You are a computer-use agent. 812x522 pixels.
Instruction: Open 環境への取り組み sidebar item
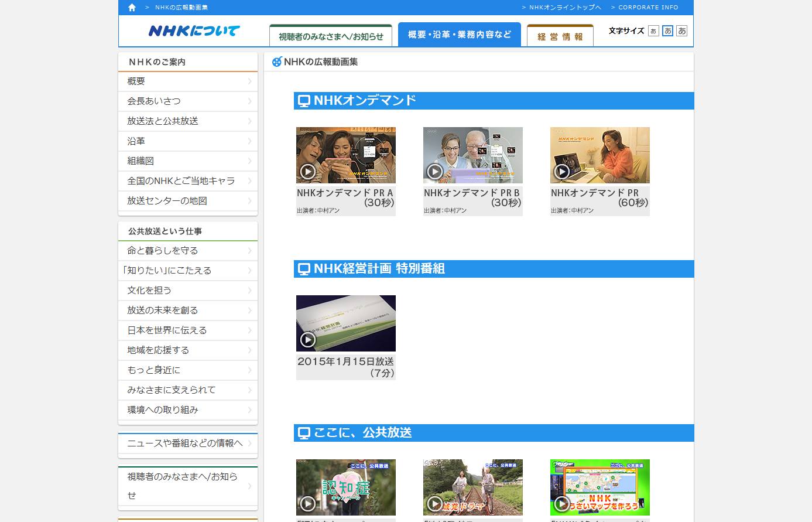pos(188,410)
